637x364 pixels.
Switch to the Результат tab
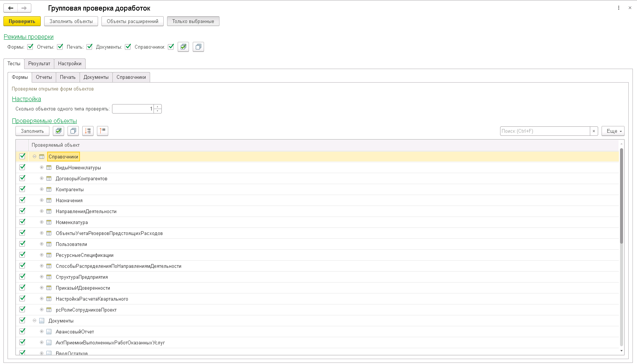[x=39, y=64]
